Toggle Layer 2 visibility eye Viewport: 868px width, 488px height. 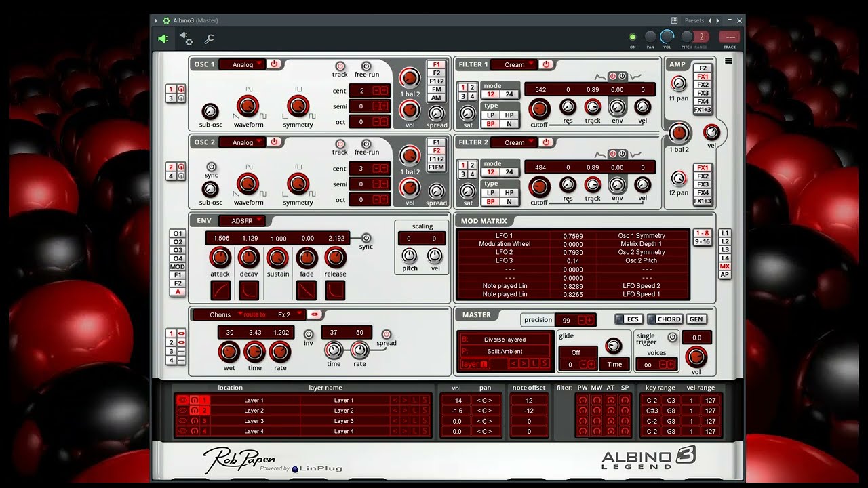[x=182, y=411]
